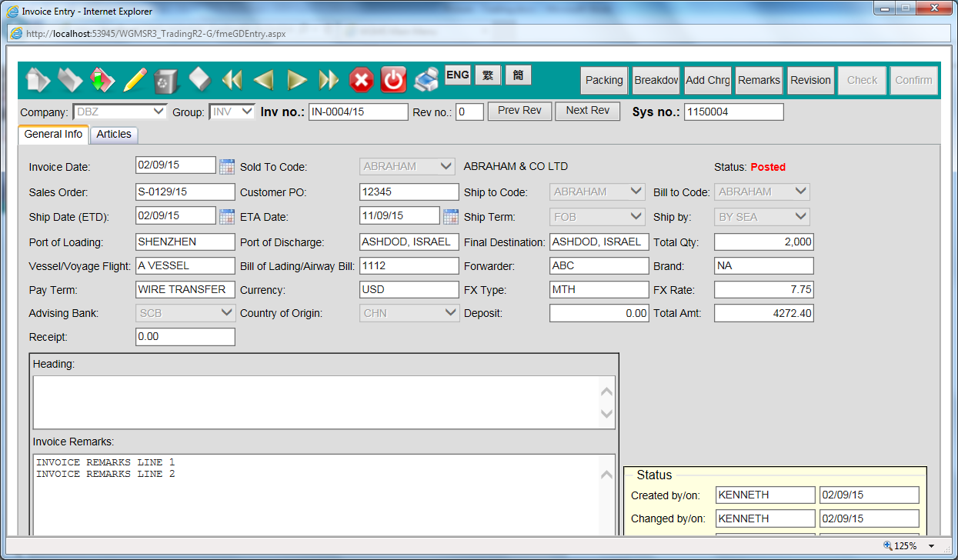
Task: Click the FX Rate field
Action: click(764, 290)
